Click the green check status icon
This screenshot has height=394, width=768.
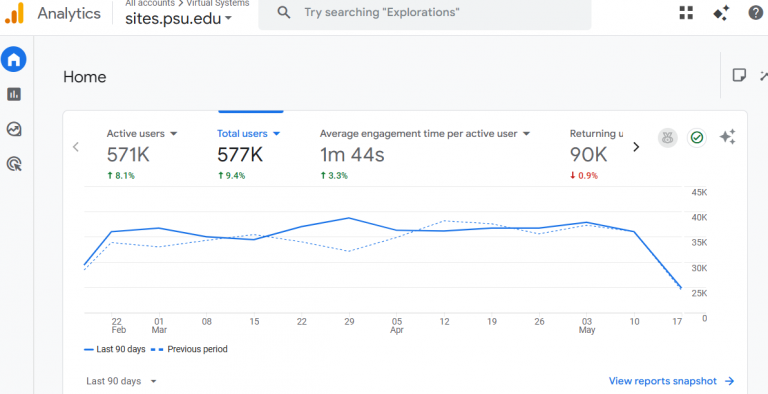point(696,138)
